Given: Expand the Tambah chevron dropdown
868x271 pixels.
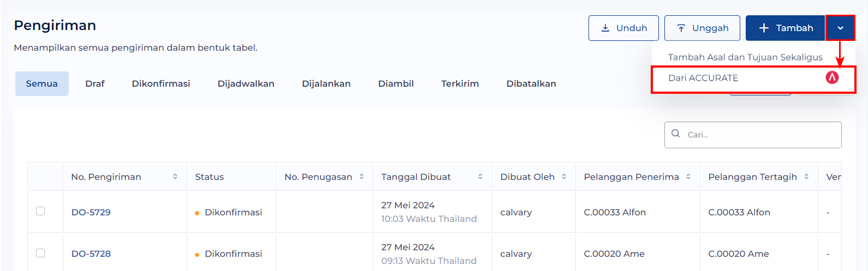Looking at the screenshot, I should 840,28.
